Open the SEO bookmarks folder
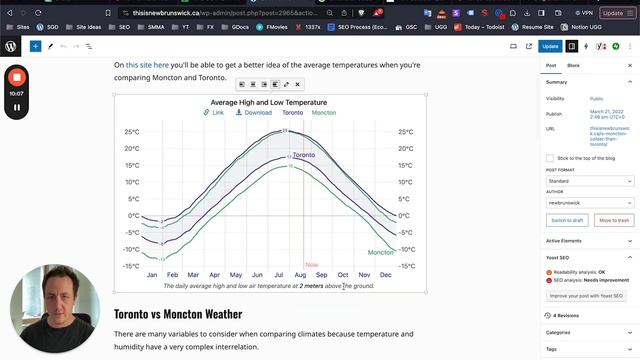This screenshot has height=360, width=640. (120, 27)
